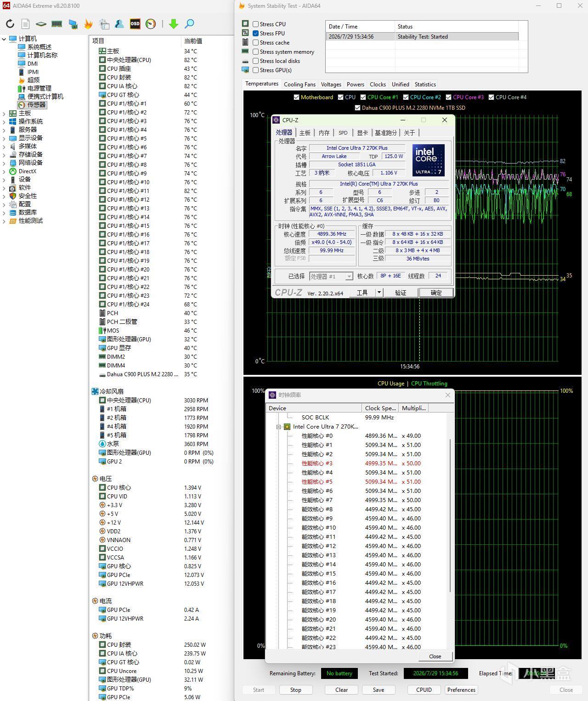Click the CPU-Z title bar logo icon
This screenshot has height=701, width=588.
276,120
